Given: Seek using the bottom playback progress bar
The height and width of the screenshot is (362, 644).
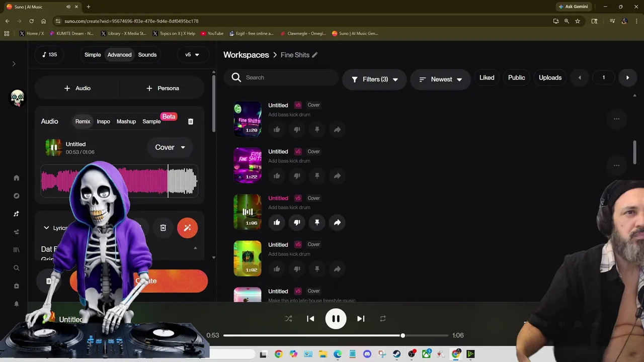Looking at the screenshot, I should pyautogui.click(x=336, y=335).
